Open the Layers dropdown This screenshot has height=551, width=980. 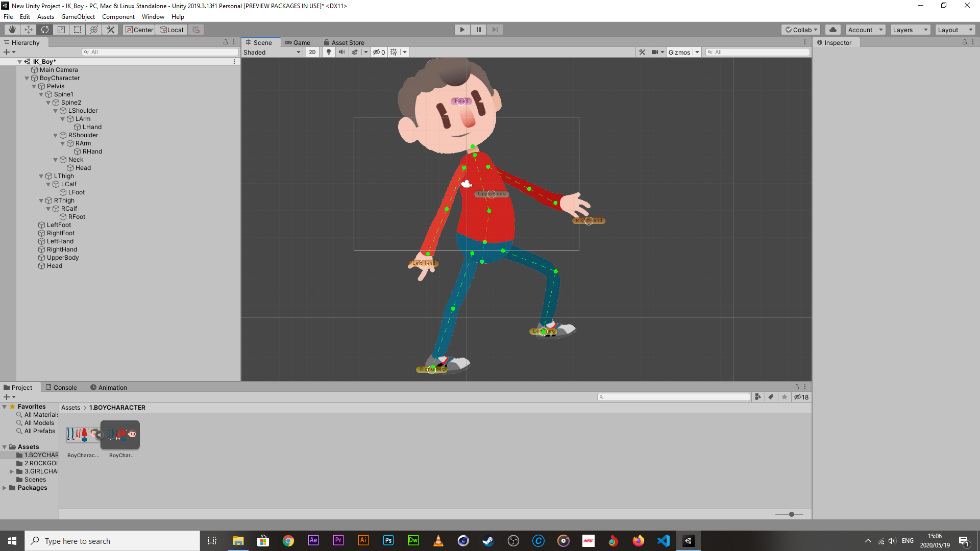[910, 30]
